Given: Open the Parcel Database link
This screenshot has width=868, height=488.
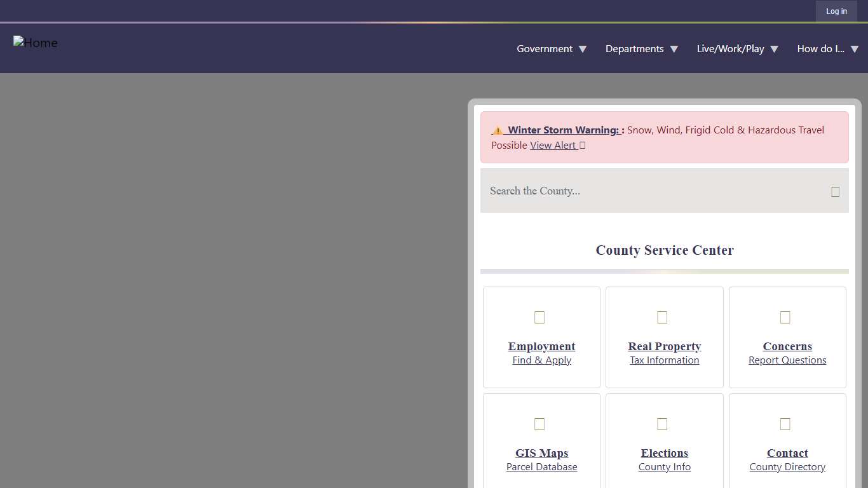Looking at the screenshot, I should (541, 467).
